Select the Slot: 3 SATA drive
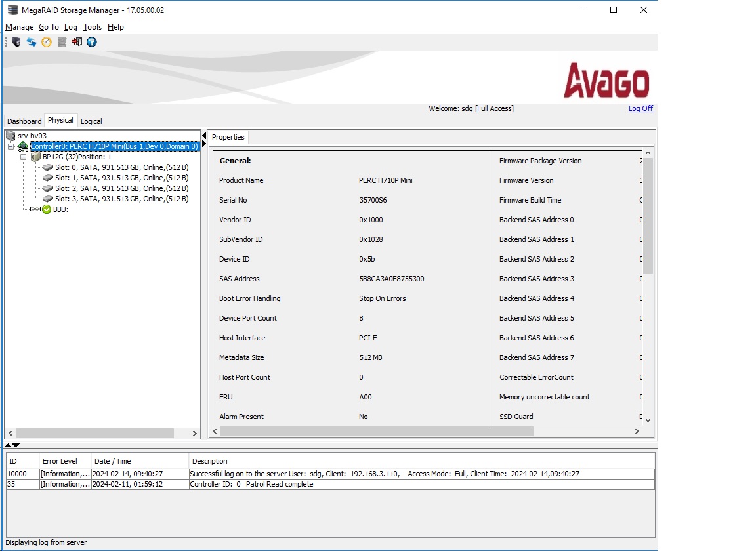 pyautogui.click(x=121, y=199)
